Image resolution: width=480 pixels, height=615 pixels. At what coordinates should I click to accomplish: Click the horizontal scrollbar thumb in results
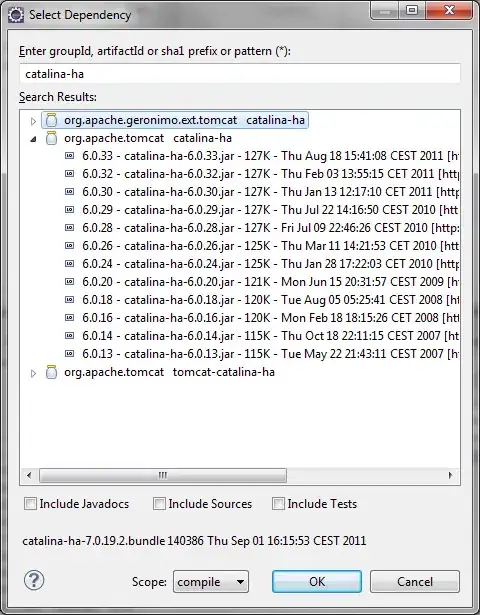tap(163, 475)
